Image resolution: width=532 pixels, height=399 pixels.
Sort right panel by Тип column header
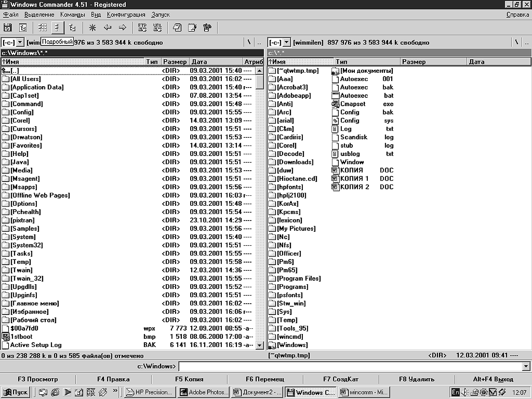click(x=367, y=62)
